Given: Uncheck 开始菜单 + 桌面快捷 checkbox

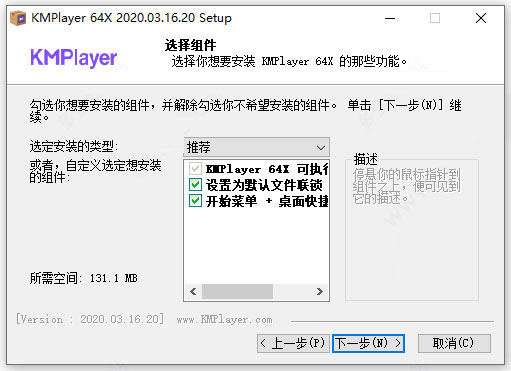Looking at the screenshot, I should [x=195, y=201].
